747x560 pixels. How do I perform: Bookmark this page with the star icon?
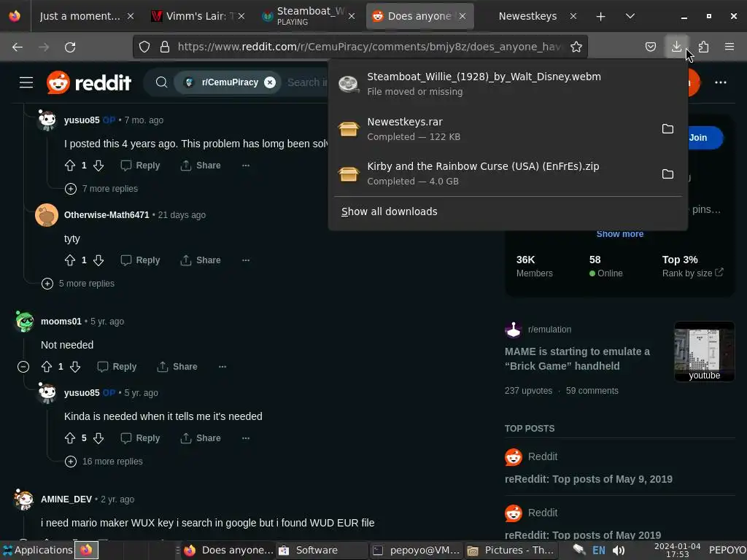coord(576,47)
